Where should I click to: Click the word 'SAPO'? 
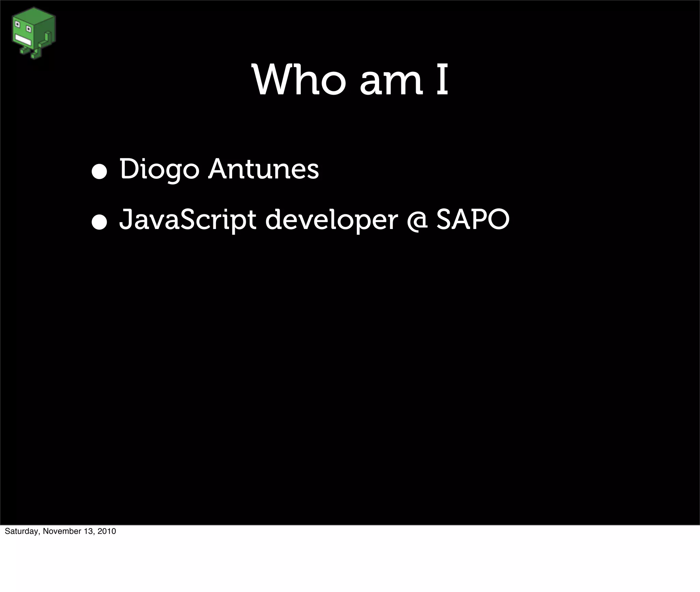473,219
